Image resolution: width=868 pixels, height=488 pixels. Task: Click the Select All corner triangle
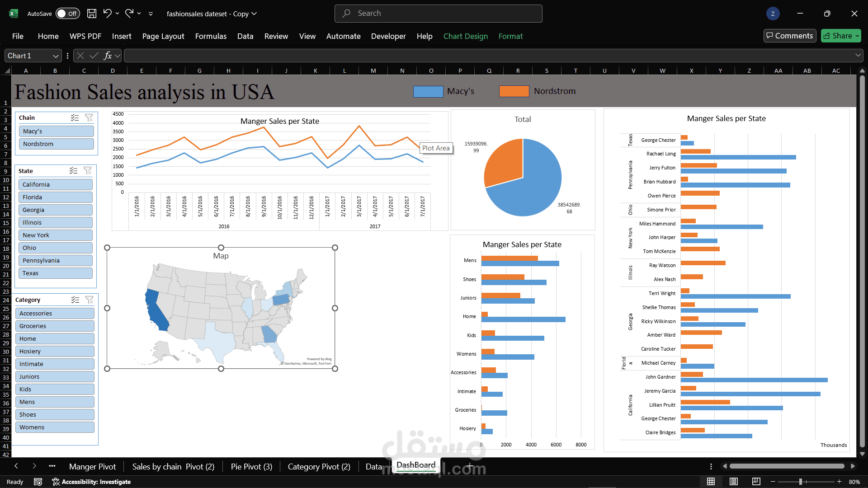pos(7,70)
